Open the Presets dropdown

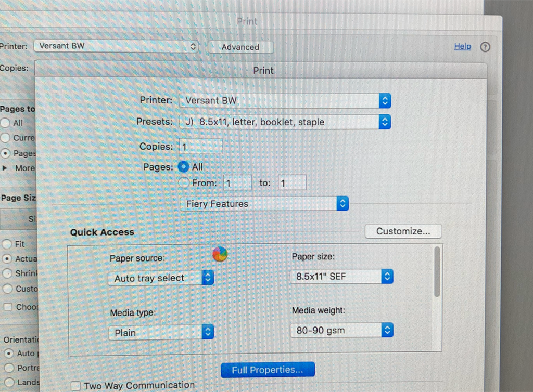click(x=285, y=122)
